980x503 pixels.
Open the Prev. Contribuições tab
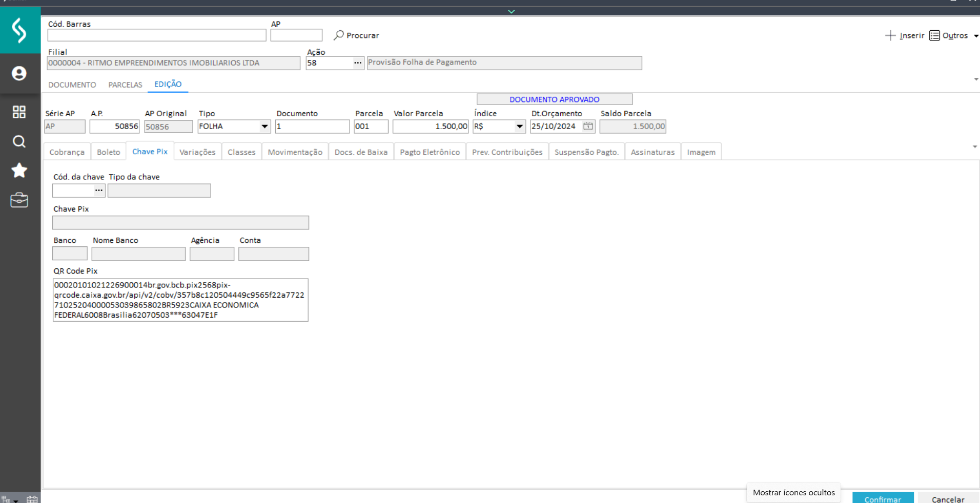point(507,152)
